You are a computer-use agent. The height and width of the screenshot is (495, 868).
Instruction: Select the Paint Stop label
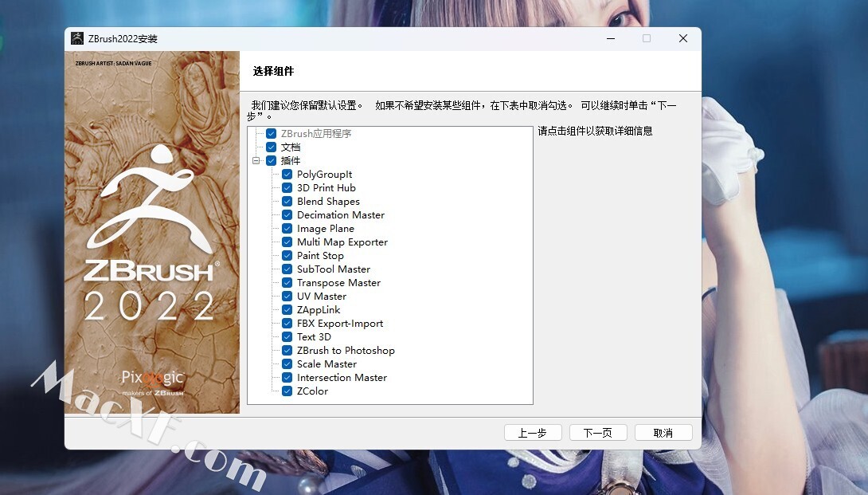pos(320,256)
